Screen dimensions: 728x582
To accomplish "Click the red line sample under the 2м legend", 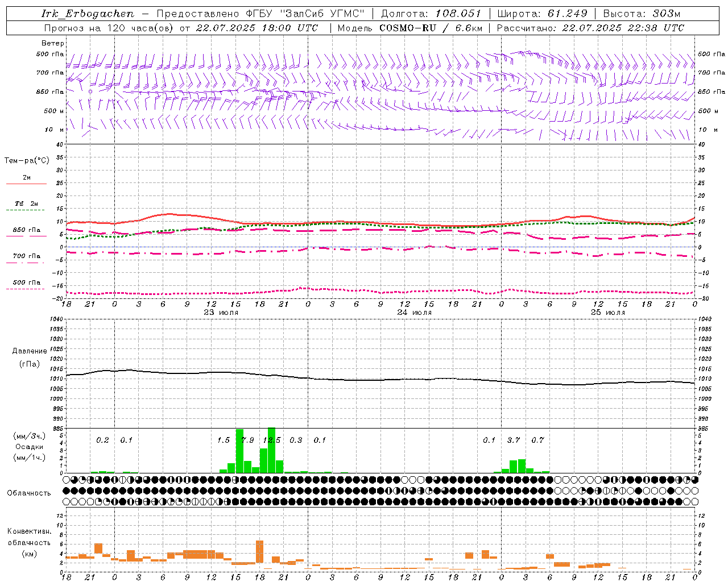I will point(26,184).
